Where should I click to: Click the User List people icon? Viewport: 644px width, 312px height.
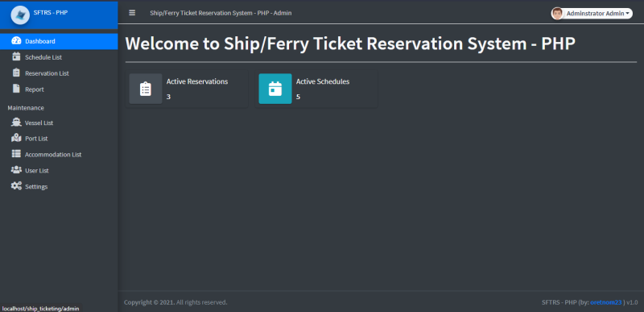click(16, 170)
